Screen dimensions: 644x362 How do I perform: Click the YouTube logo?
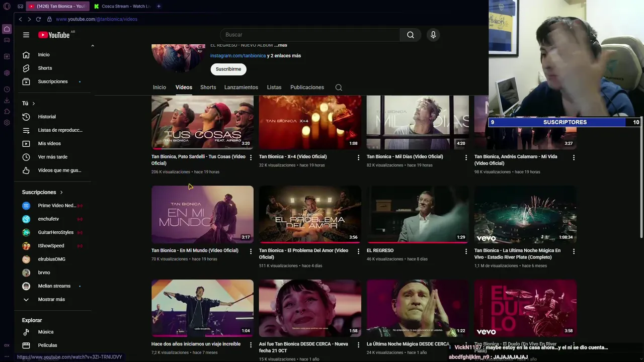tap(54, 35)
